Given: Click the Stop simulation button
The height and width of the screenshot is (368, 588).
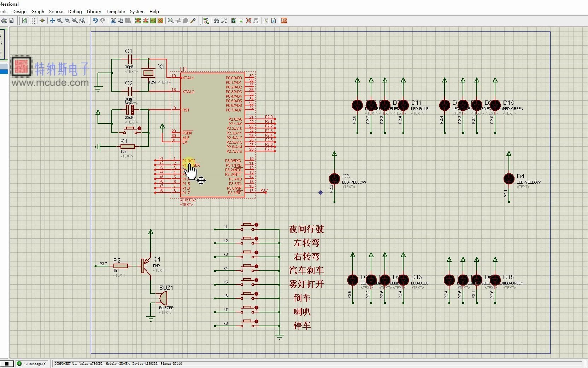Looking at the screenshot, I should point(7,363).
